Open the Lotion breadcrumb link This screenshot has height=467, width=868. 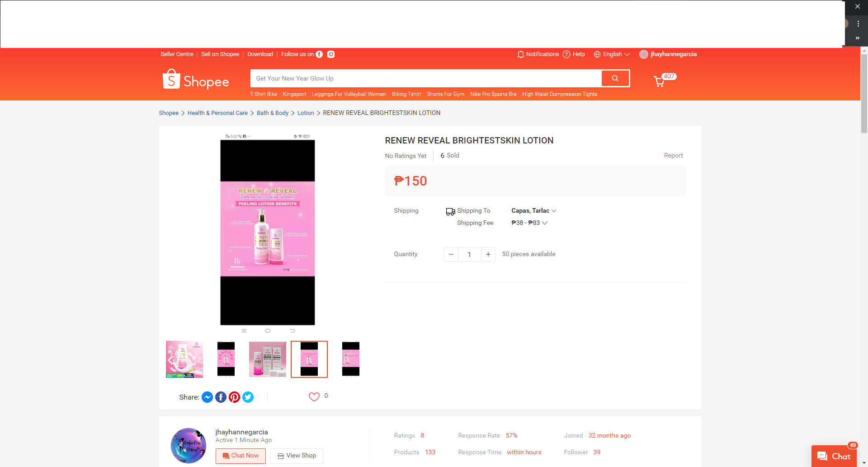click(x=306, y=113)
